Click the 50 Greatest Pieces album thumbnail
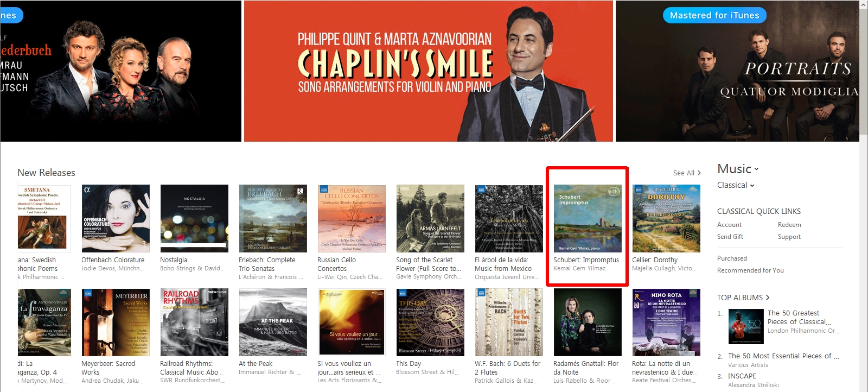The width and height of the screenshot is (868, 392). coord(746,326)
